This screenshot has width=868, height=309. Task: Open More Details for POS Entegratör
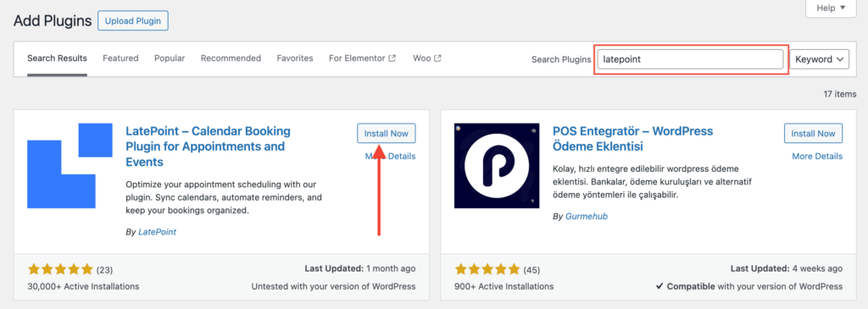[817, 157]
